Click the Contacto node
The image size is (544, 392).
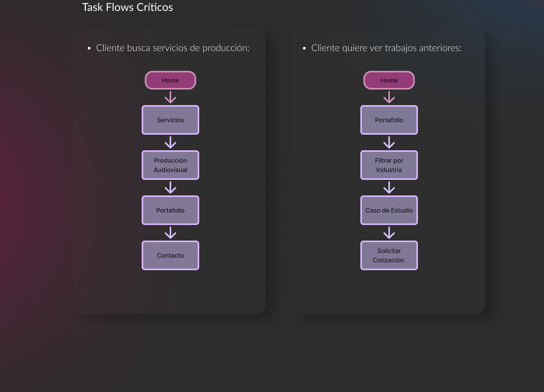tap(170, 255)
